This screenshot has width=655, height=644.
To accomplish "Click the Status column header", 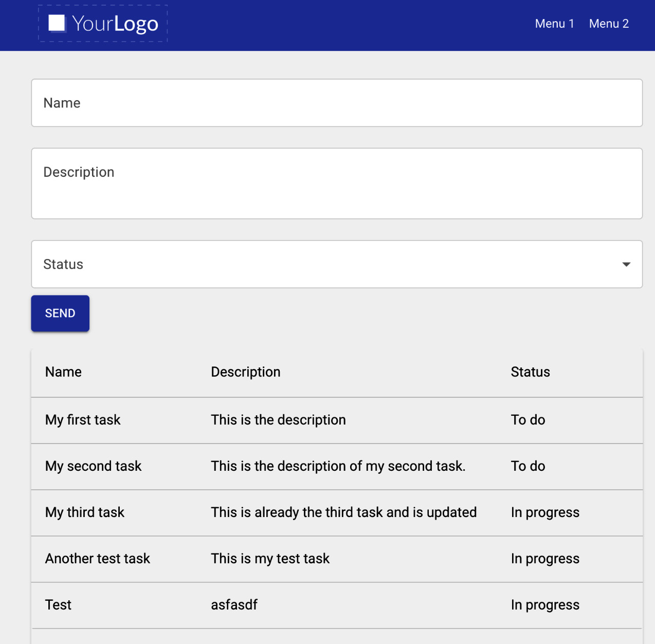I will (x=531, y=372).
